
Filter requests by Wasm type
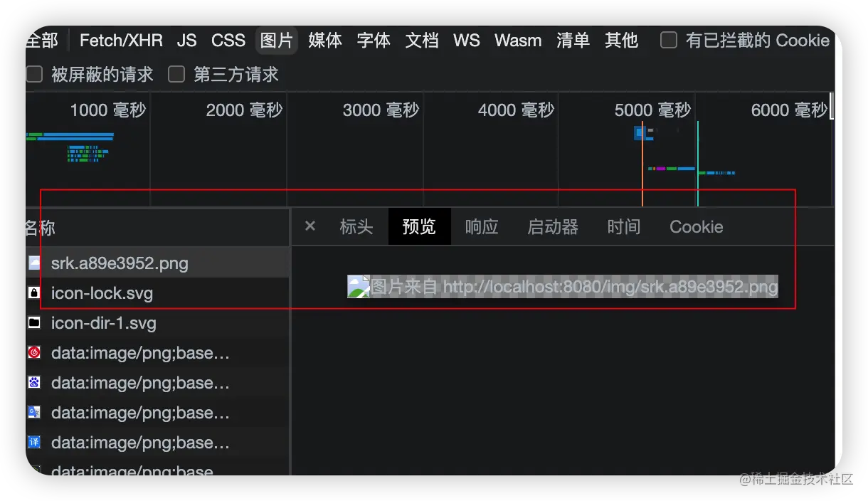(x=518, y=41)
